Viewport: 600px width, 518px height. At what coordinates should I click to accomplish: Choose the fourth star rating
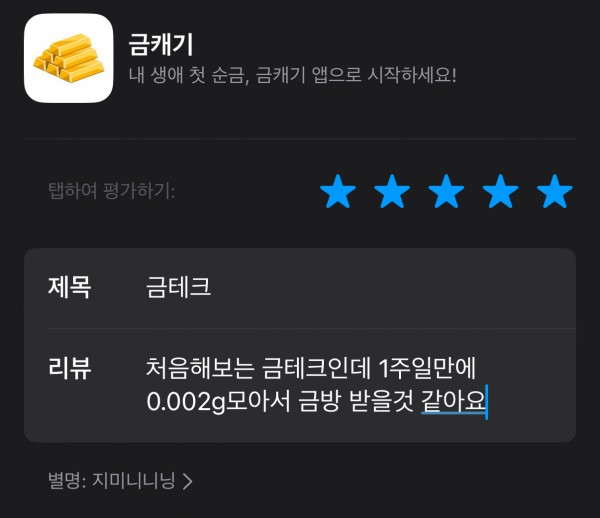pos(501,191)
